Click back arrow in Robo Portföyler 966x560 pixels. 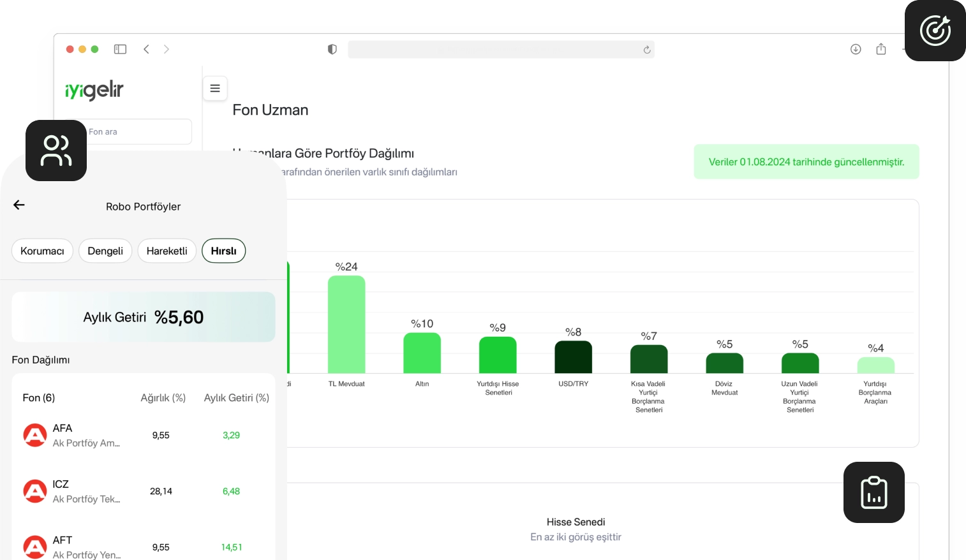point(19,205)
